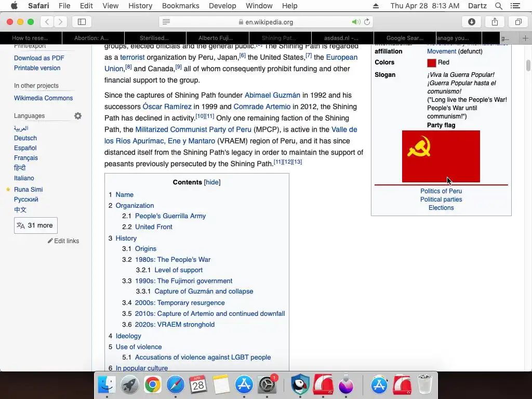The width and height of the screenshot is (532, 399).
Task: Switch to the Google Sear... tab
Action: pyautogui.click(x=405, y=38)
